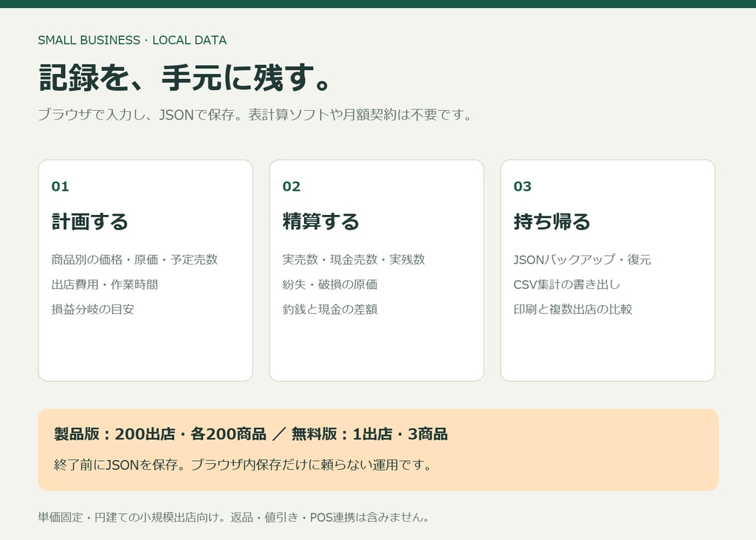756x540 pixels.
Task: Click the line '印刷と複数出店の比較'
Action: (573, 310)
